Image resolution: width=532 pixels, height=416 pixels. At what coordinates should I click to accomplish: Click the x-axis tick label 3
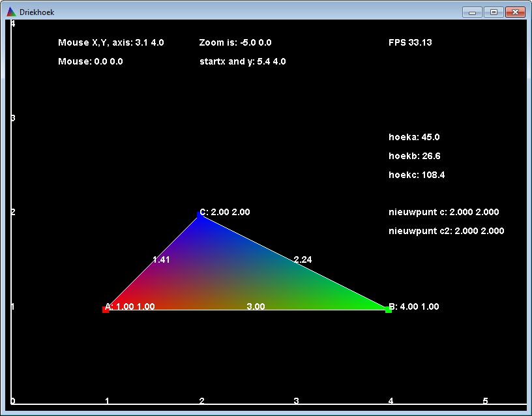pos(296,401)
